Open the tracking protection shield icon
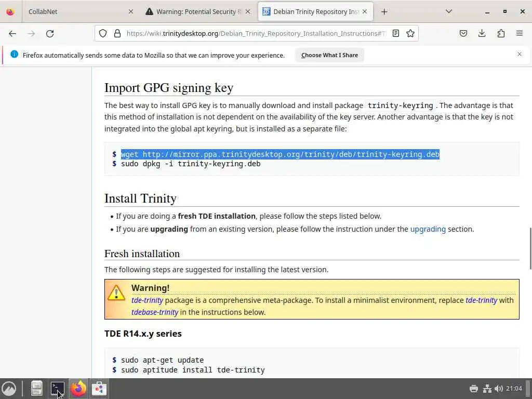This screenshot has height=399, width=532. 103,33
